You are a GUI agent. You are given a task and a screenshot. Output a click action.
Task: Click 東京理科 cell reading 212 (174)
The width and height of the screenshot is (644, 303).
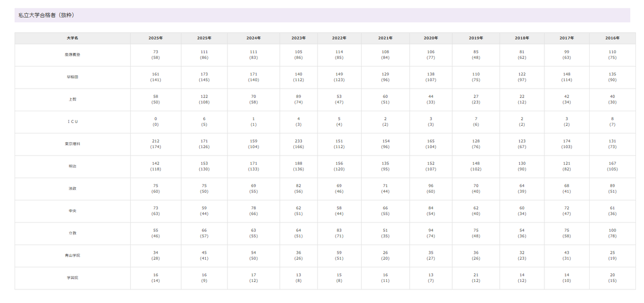[155, 144]
